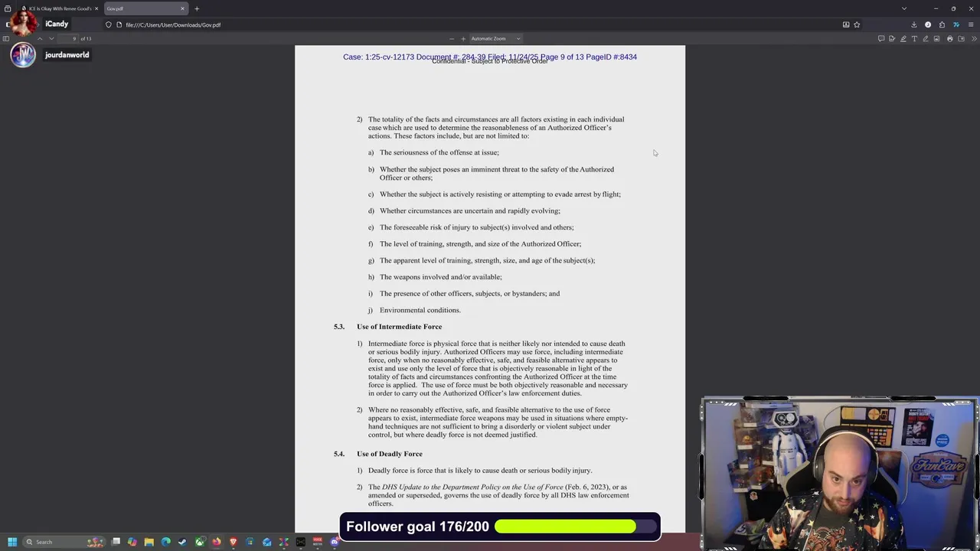Open Brave browser from the taskbar

point(234,542)
